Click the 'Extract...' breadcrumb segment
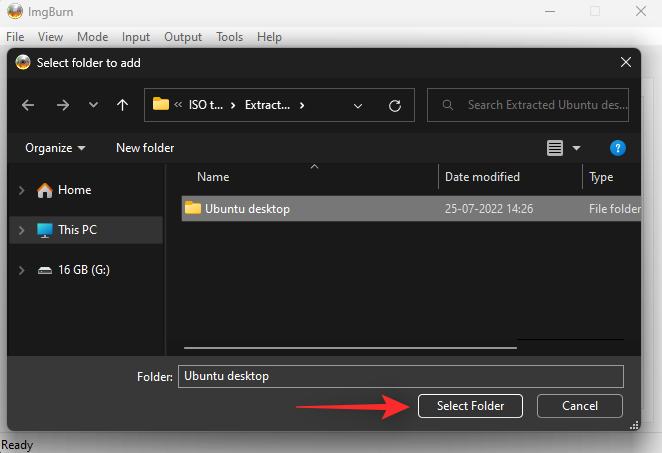The height and width of the screenshot is (453, 662). (x=267, y=105)
